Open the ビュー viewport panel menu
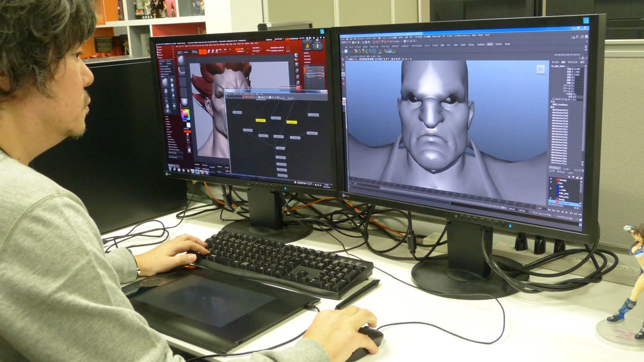Image resolution: width=644 pixels, height=362 pixels. tap(347, 56)
